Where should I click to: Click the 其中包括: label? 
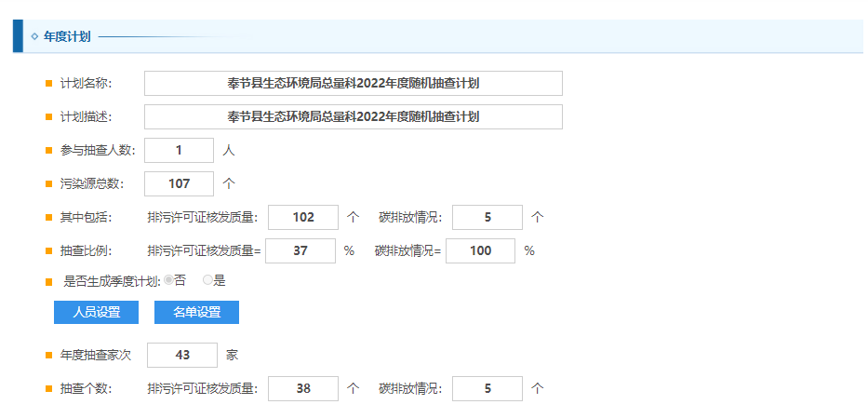tap(87, 218)
